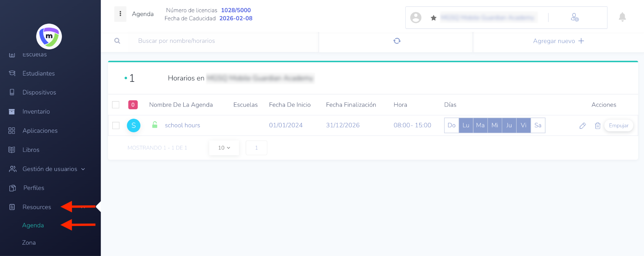Open the 10 rows per page dropdown
The image size is (644, 256).
(x=224, y=148)
